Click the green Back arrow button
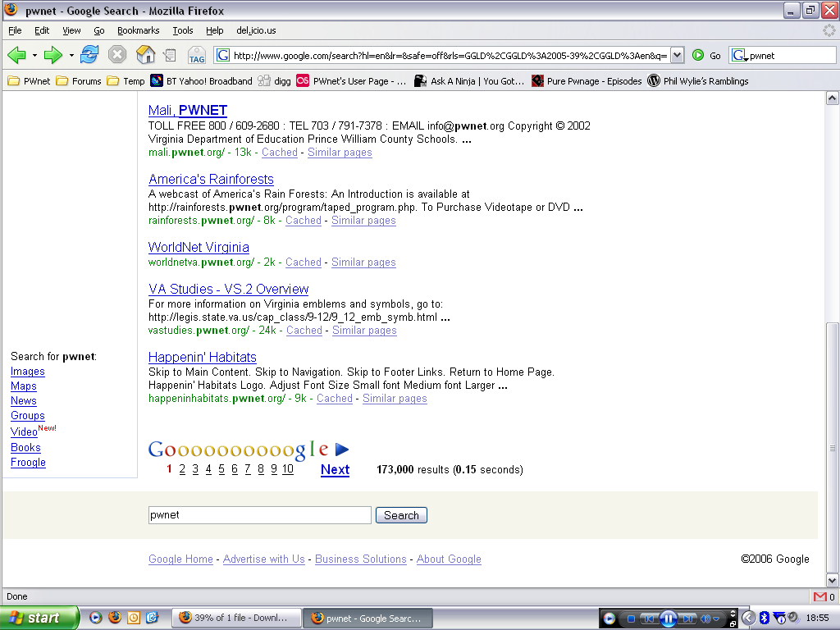This screenshot has width=840, height=630. point(16,55)
